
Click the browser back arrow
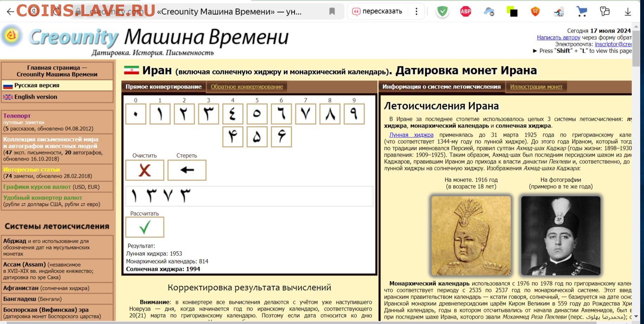tap(10, 12)
